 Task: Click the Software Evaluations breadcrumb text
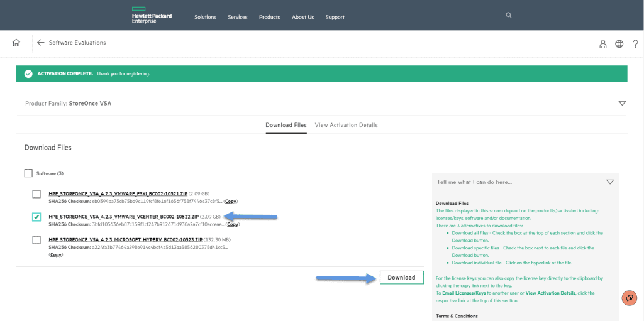77,43
